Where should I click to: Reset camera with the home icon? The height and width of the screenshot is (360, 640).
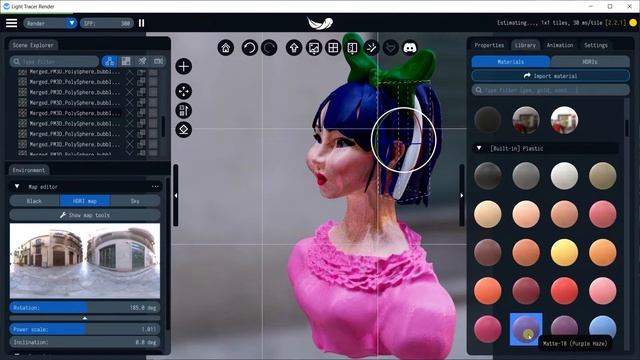click(x=226, y=48)
